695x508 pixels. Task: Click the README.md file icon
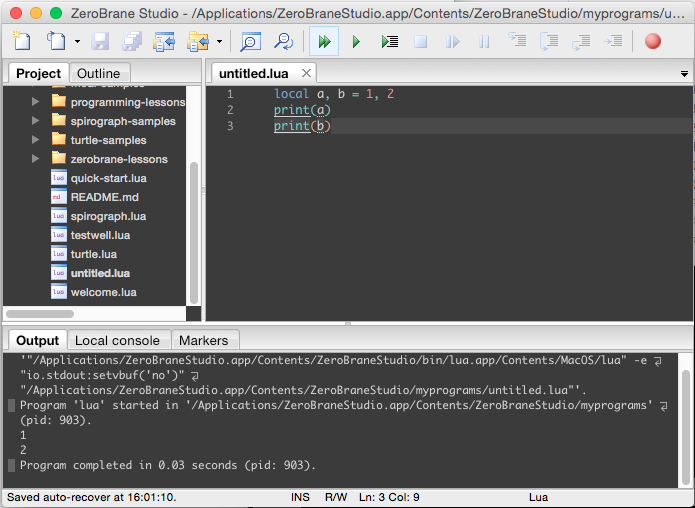tap(59, 197)
